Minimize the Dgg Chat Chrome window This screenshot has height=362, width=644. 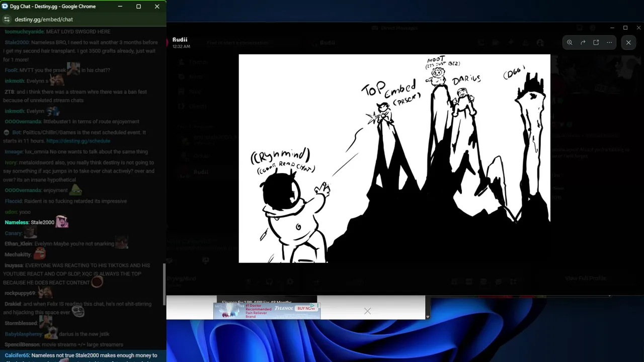click(120, 7)
